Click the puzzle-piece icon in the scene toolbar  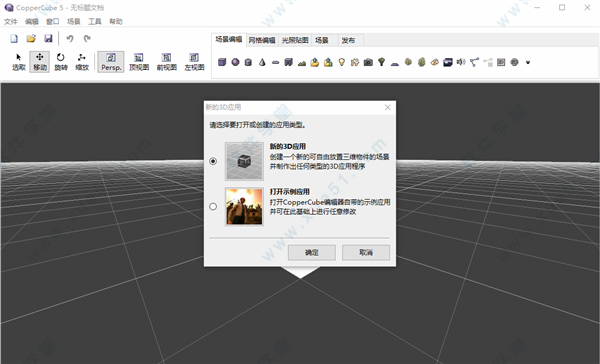[355, 62]
